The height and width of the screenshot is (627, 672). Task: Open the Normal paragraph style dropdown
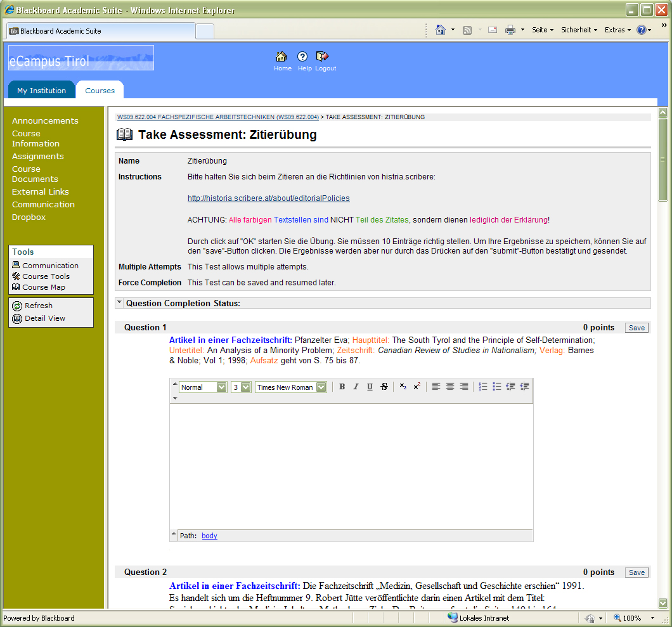[x=221, y=387]
